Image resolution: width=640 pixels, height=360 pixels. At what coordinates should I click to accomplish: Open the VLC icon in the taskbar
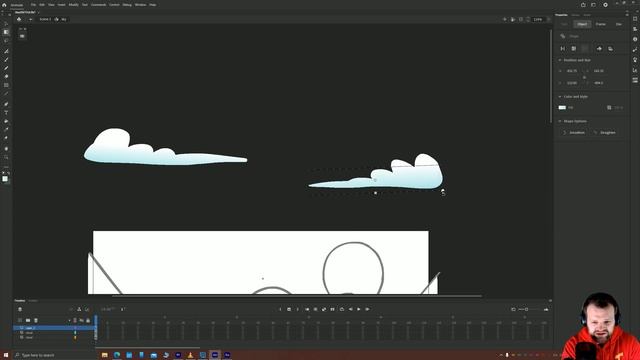coord(190,355)
